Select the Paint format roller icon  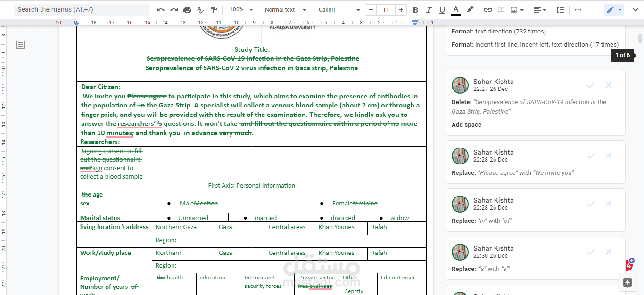pyautogui.click(x=214, y=10)
